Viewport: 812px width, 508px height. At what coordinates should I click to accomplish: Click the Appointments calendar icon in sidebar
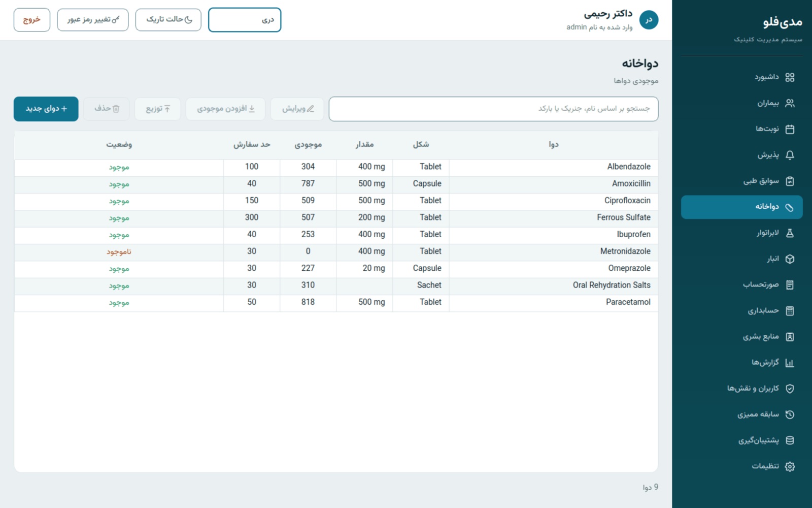coord(790,129)
